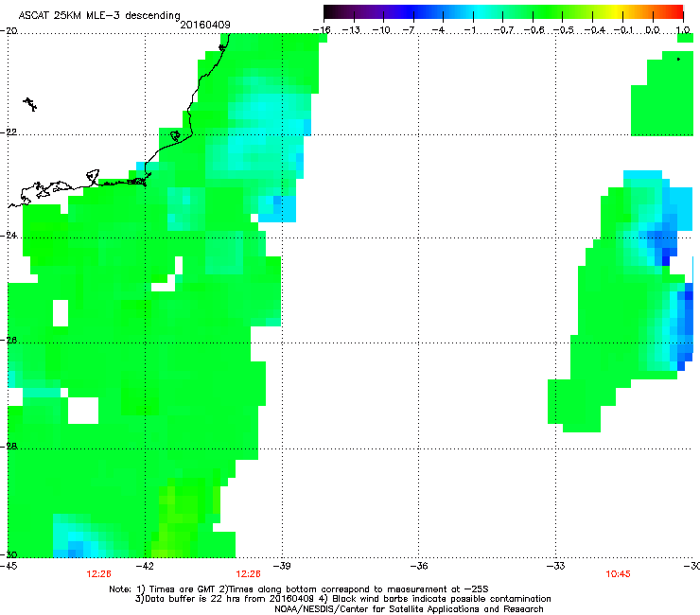Viewport: 700px width, 615px height.
Task: Click the note line 'Times are GMT'
Action: (299, 589)
